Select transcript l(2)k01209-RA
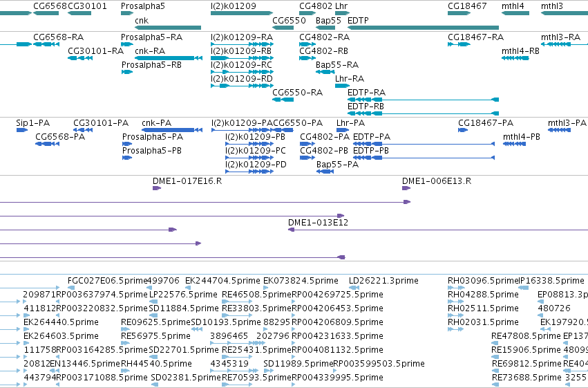The width and height of the screenshot is (588, 388). pos(243,44)
